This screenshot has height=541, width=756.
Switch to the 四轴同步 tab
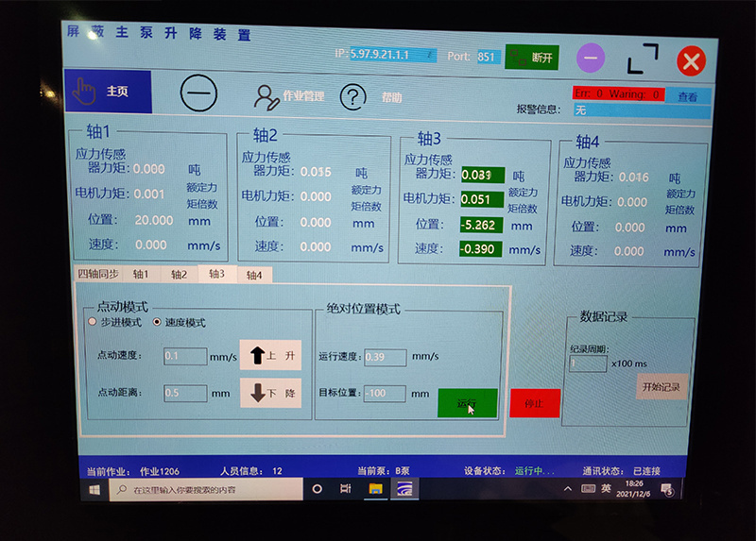[x=98, y=273]
